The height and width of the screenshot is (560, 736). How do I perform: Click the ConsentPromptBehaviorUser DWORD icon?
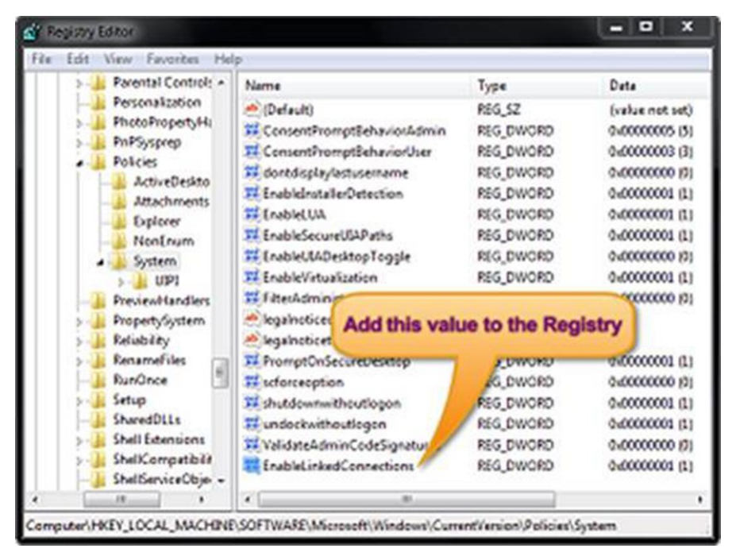tap(252, 151)
